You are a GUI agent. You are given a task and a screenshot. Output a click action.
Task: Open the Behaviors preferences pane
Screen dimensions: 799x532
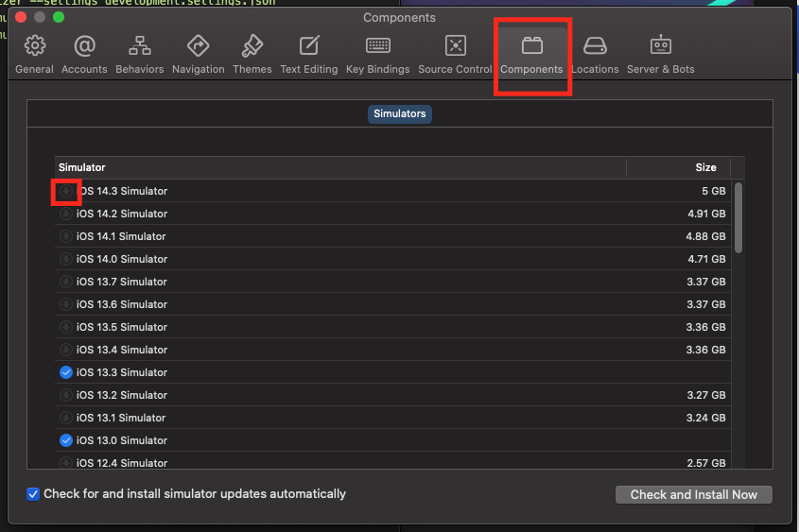(x=140, y=54)
